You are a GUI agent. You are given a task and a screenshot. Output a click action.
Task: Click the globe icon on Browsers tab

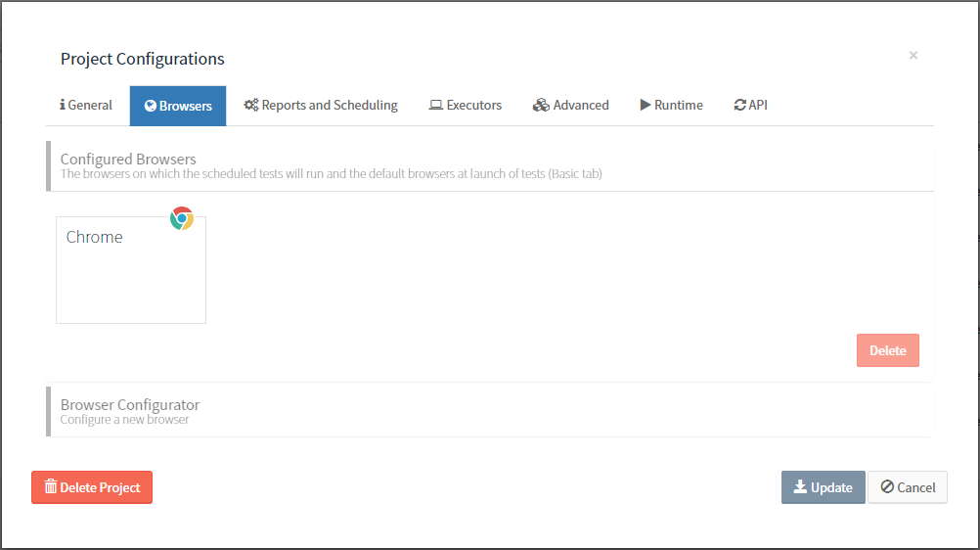pos(150,106)
